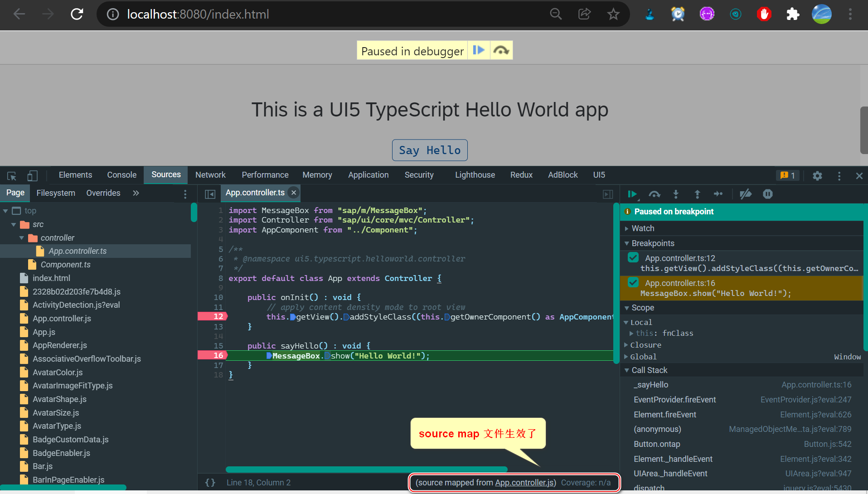Collapse the src folder in tree
Viewport: 868px width, 494px height.
coord(14,224)
